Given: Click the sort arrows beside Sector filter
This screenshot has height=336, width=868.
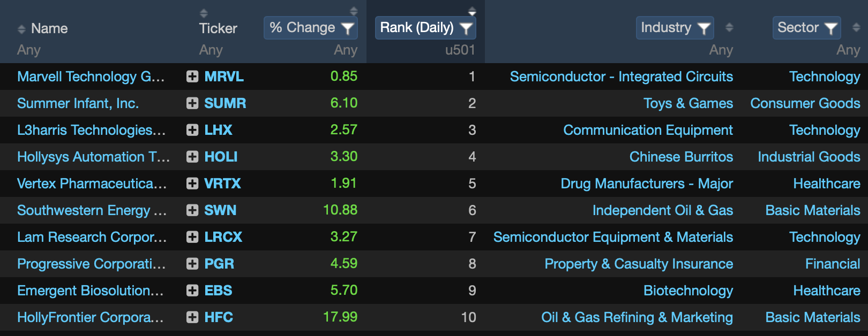Looking at the screenshot, I should click(856, 28).
